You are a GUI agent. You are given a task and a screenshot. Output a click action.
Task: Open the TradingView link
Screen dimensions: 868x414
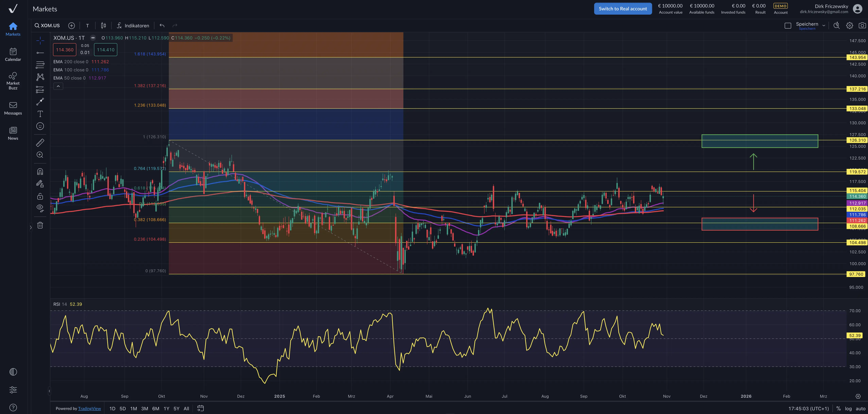[89, 408]
